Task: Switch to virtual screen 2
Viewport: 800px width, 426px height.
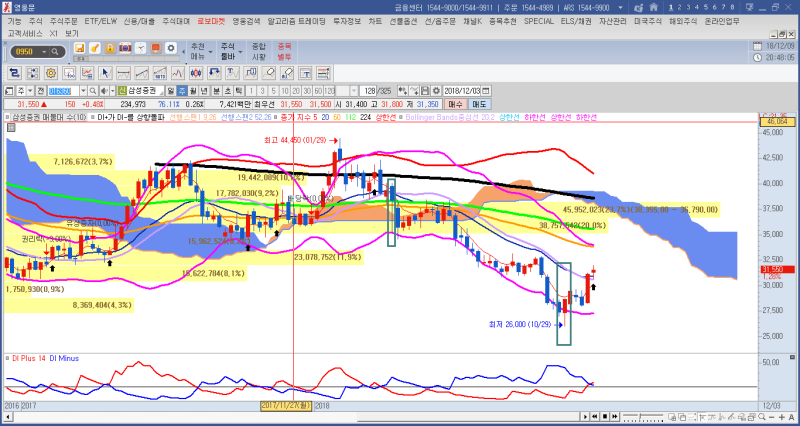Action: (679, 7)
